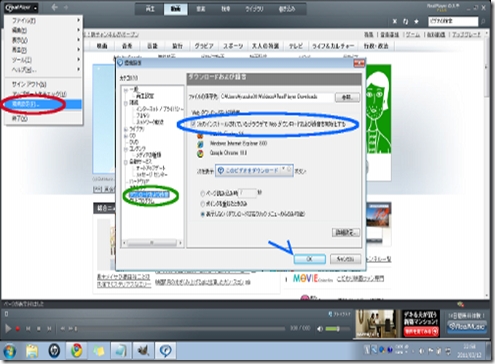Select the page load seconds radio button
This screenshot has height=364, width=495.
202,193
